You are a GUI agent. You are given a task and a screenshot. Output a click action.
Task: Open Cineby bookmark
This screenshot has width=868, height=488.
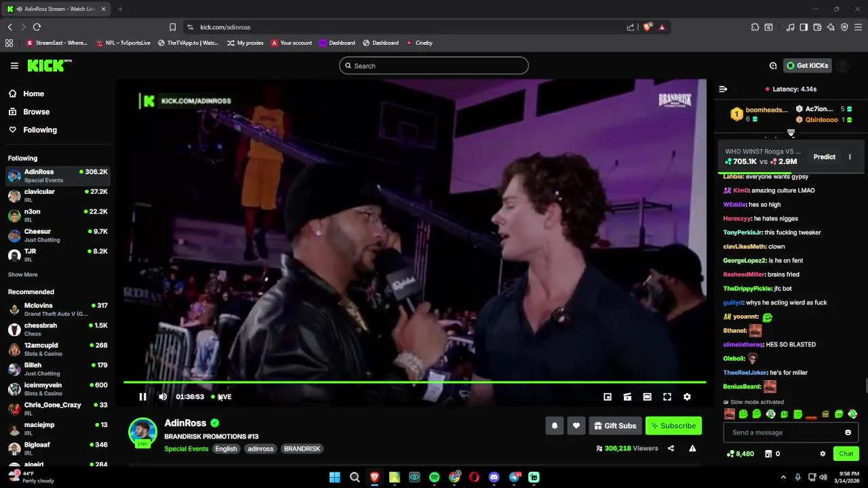click(419, 43)
